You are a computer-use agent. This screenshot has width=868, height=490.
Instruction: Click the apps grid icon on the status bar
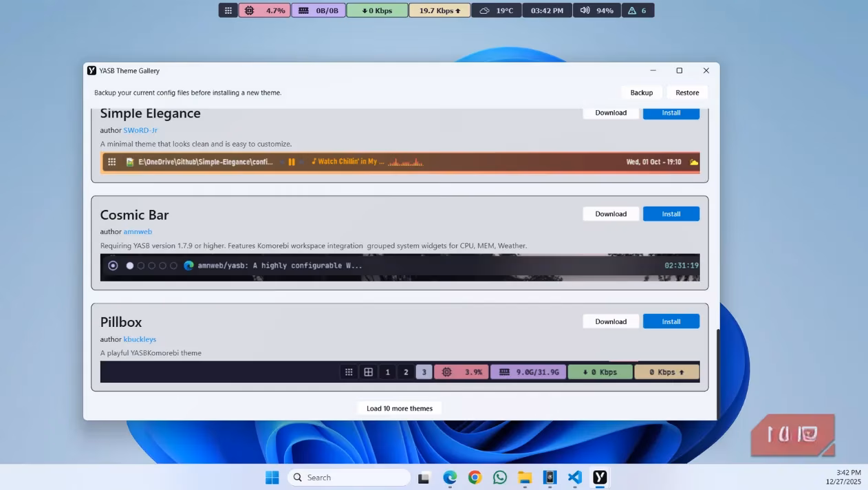coord(228,10)
